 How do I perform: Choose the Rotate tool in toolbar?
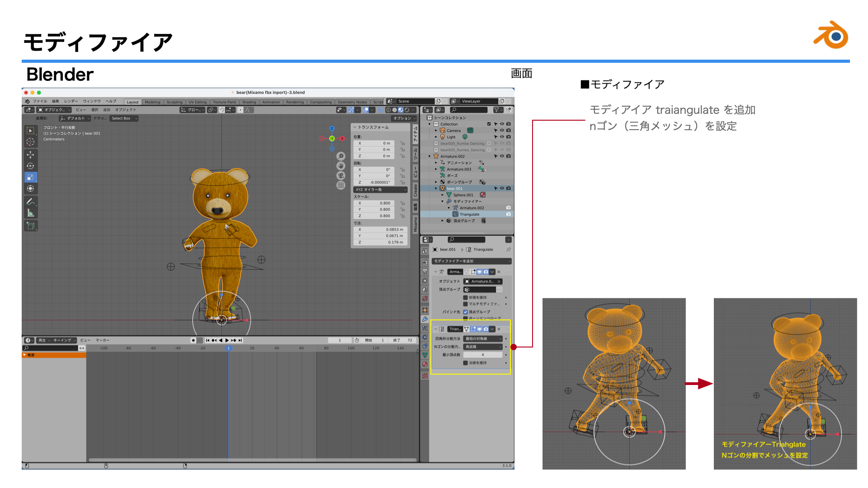pyautogui.click(x=30, y=166)
